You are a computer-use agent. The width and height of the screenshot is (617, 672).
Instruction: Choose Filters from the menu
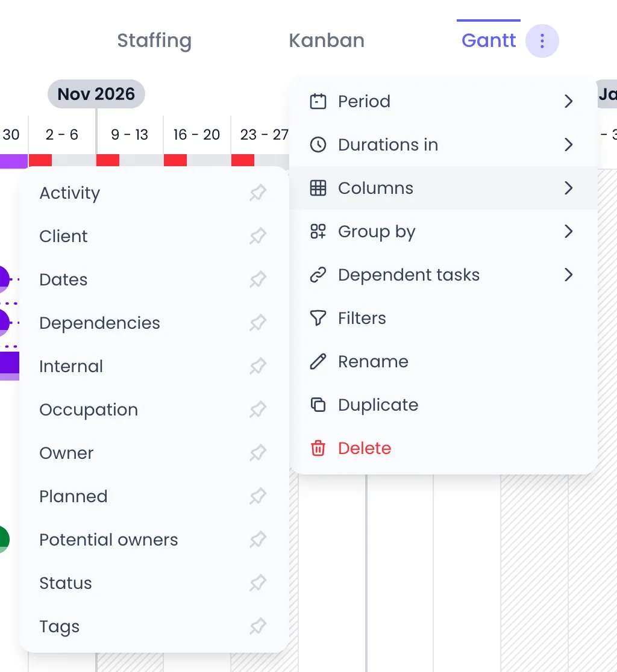pyautogui.click(x=443, y=318)
